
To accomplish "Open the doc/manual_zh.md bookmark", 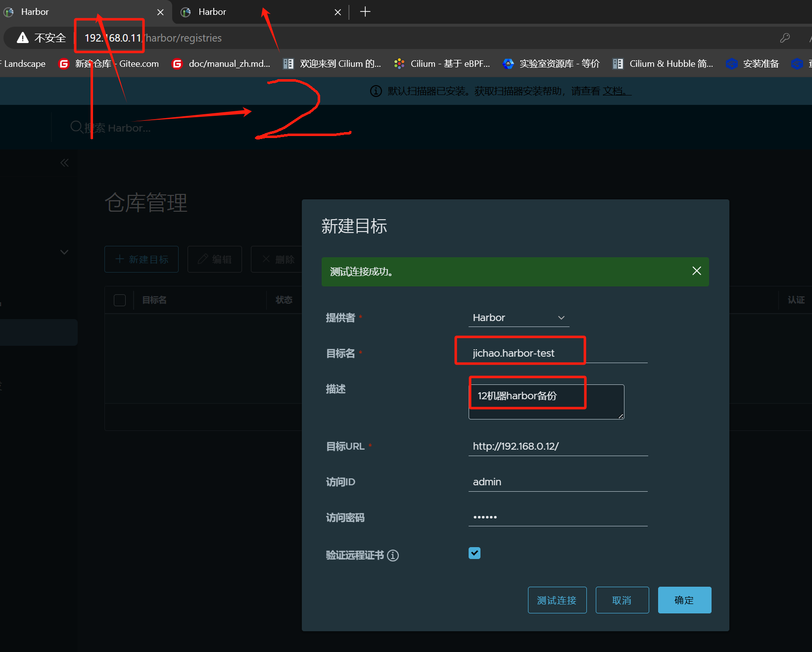I will 221,64.
